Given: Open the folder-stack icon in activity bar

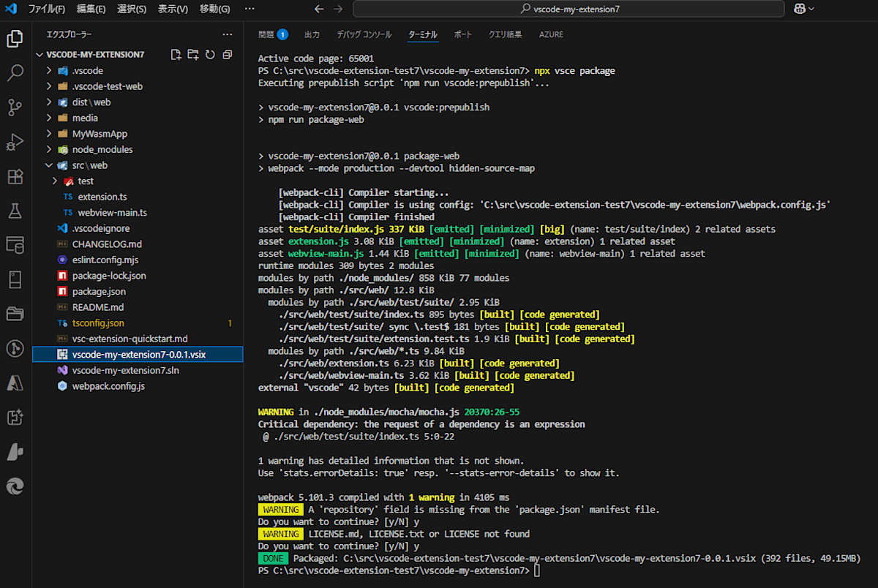Looking at the screenshot, I should tap(15, 314).
